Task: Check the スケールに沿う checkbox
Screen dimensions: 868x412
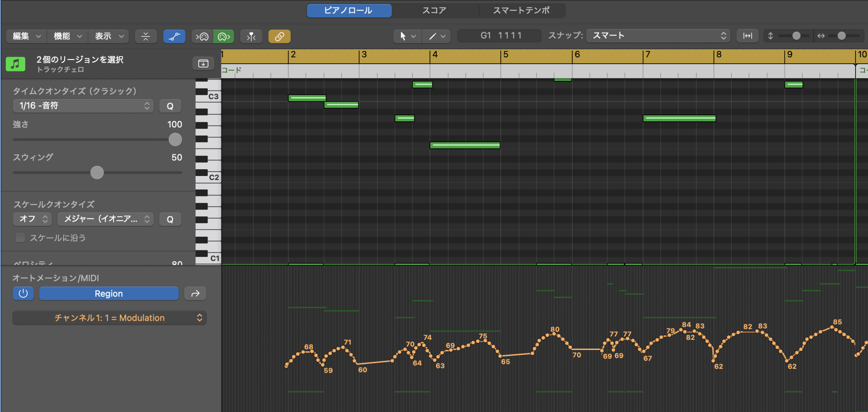Action: (20, 237)
